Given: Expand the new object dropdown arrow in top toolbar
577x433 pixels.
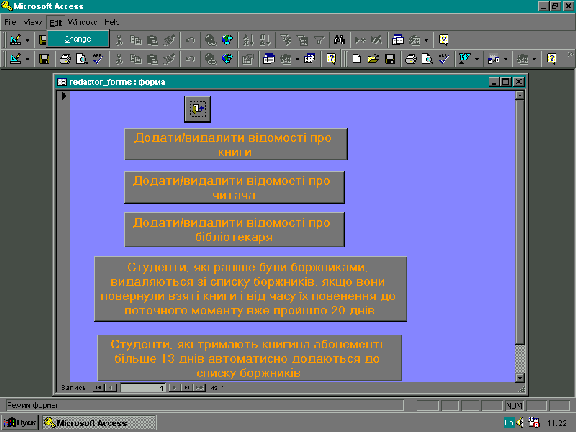Looking at the screenshot, I should pos(426,40).
